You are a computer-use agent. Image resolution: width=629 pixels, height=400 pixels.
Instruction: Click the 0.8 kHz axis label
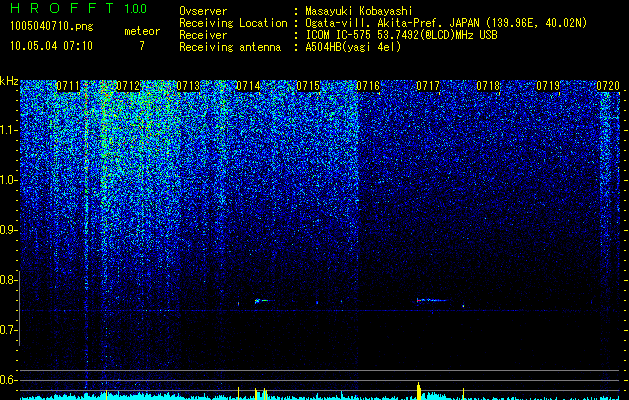point(9,280)
